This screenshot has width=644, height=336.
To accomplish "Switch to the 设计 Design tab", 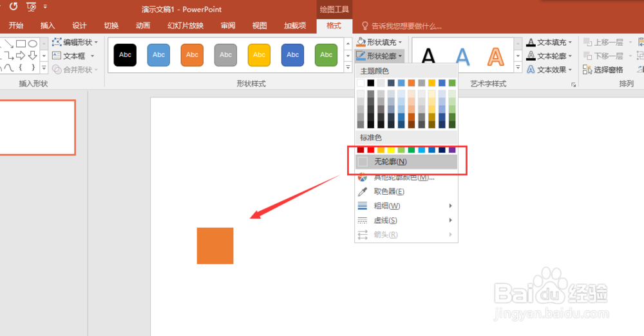I will pos(79,26).
